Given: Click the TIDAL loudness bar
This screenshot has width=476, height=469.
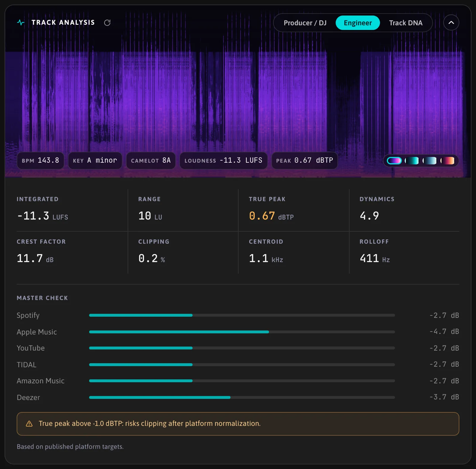Looking at the screenshot, I should pyautogui.click(x=242, y=365).
